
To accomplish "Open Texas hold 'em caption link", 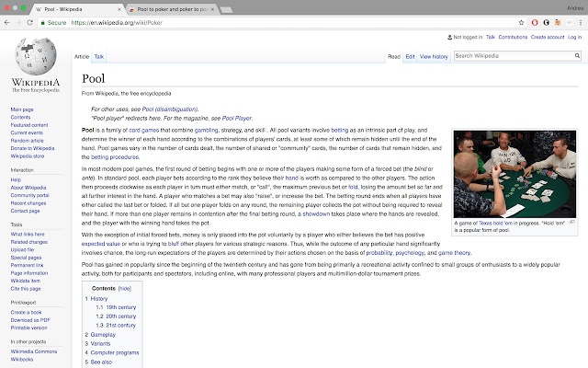I will 495,223.
